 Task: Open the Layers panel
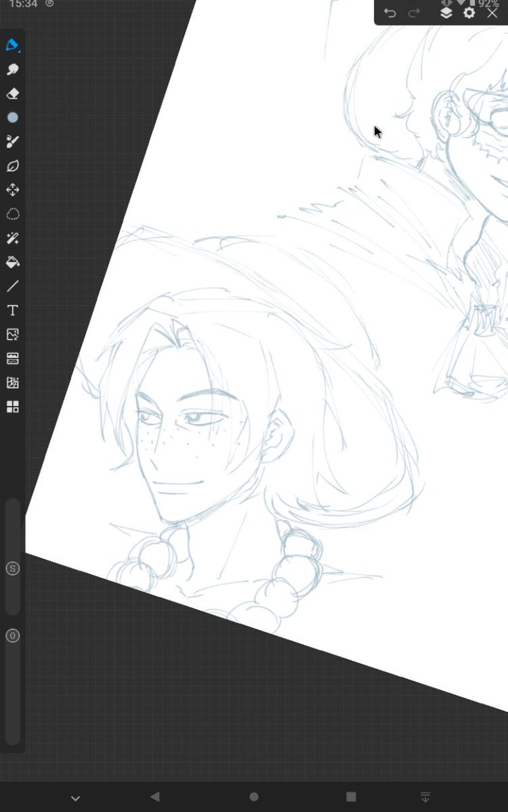pos(446,13)
